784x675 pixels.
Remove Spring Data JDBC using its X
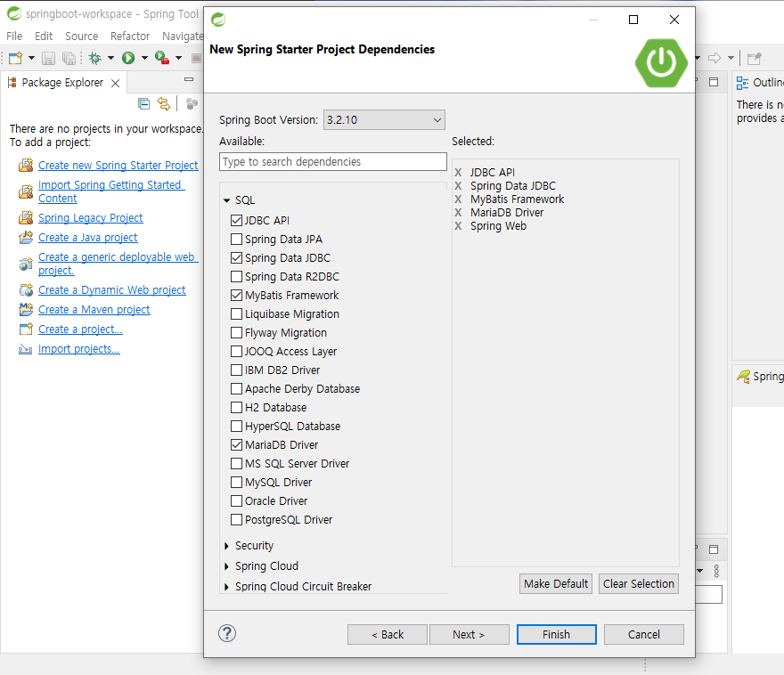click(x=458, y=186)
